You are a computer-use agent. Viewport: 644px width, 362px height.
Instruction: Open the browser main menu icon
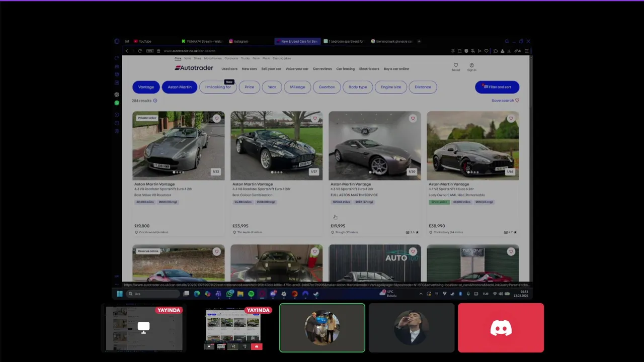(x=527, y=51)
